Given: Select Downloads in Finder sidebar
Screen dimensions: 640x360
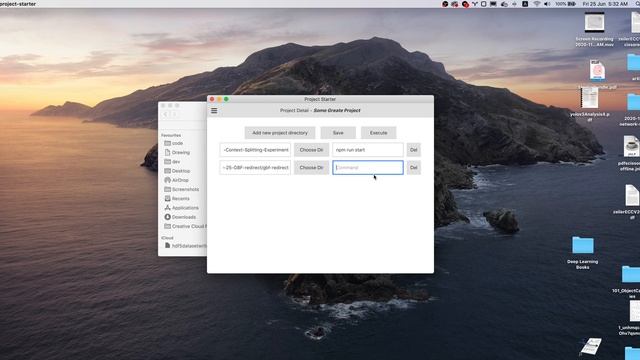Looking at the screenshot, I should (180, 217).
